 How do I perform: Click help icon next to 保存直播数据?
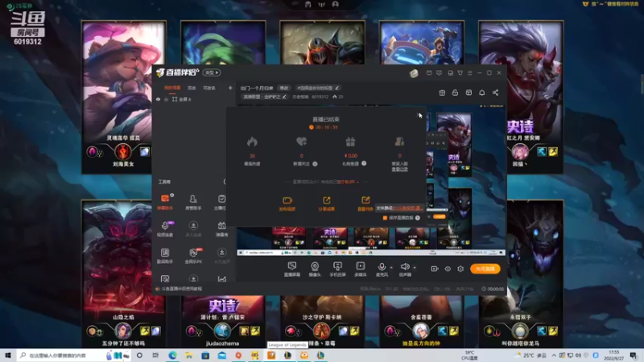[417, 218]
